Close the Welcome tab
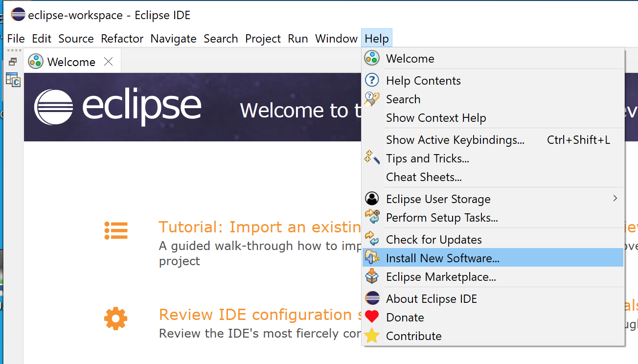 109,62
